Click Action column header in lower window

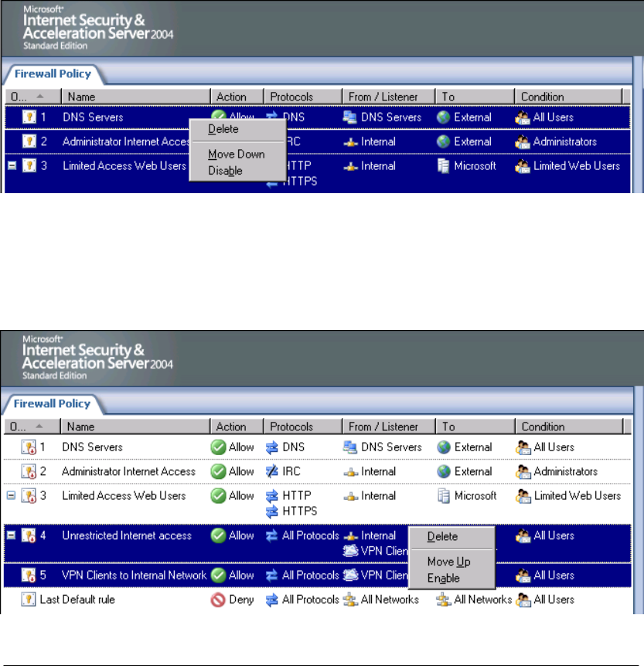pyautogui.click(x=237, y=426)
